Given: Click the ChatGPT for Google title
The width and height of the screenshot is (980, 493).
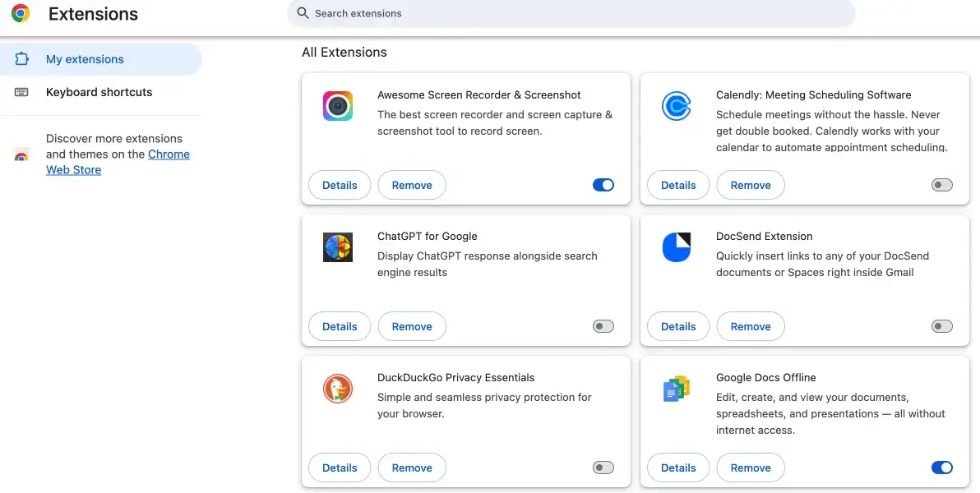Looking at the screenshot, I should point(428,236).
